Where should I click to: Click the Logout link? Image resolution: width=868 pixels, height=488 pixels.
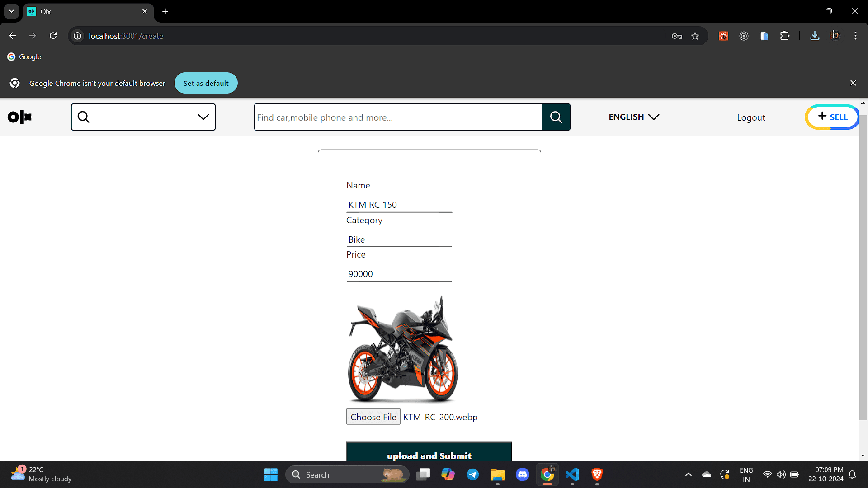[x=751, y=117]
